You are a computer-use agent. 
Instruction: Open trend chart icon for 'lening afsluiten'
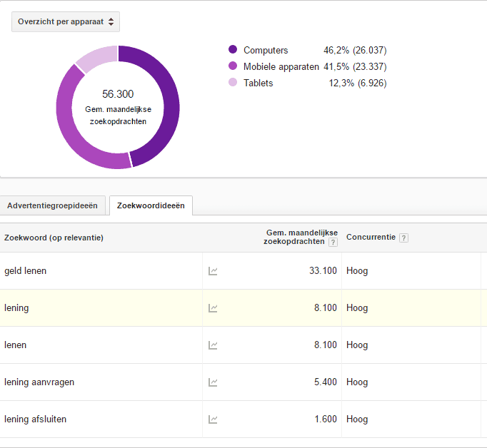click(213, 419)
